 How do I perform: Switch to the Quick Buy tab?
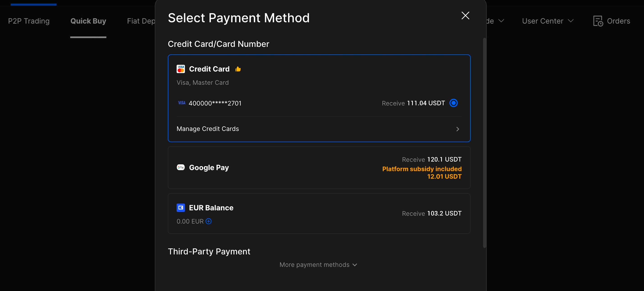click(88, 21)
